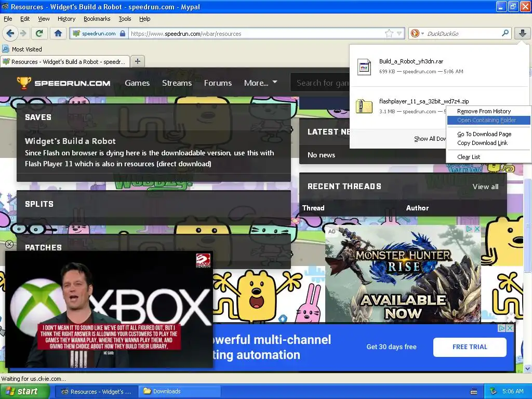
Task: Click the Xbox video player thumbnail
Action: point(109,310)
